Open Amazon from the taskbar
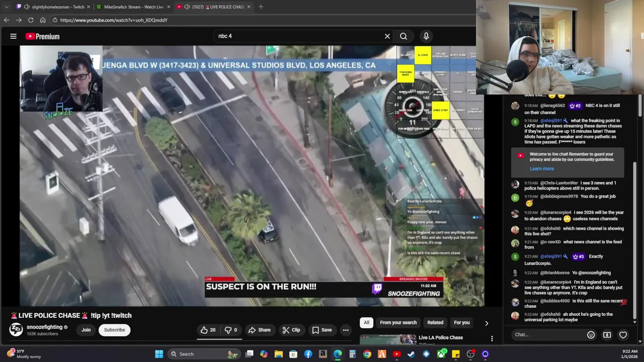The height and width of the screenshot is (362, 644). click(323, 354)
